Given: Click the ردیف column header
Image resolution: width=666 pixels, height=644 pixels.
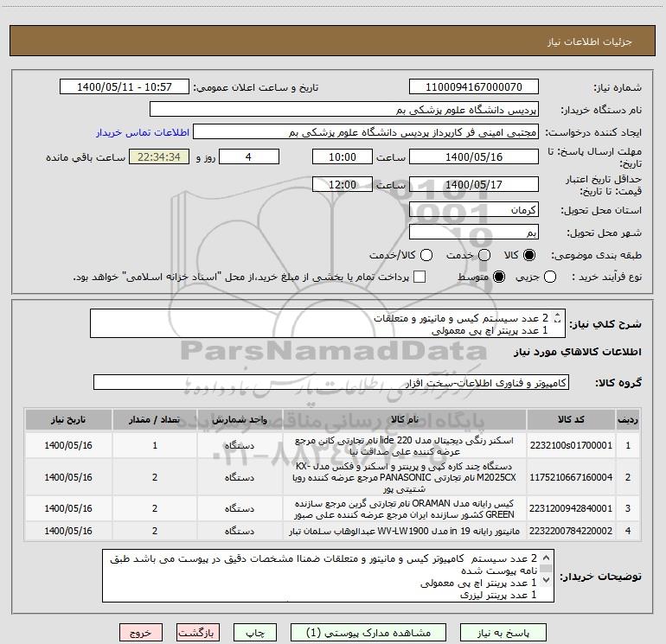Looking at the screenshot, I should [x=628, y=420].
